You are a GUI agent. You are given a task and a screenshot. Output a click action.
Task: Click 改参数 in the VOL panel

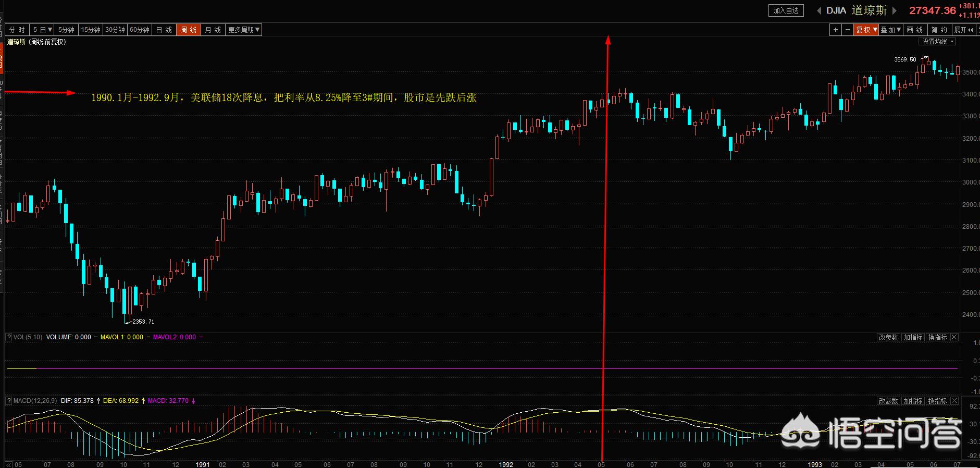click(888, 337)
